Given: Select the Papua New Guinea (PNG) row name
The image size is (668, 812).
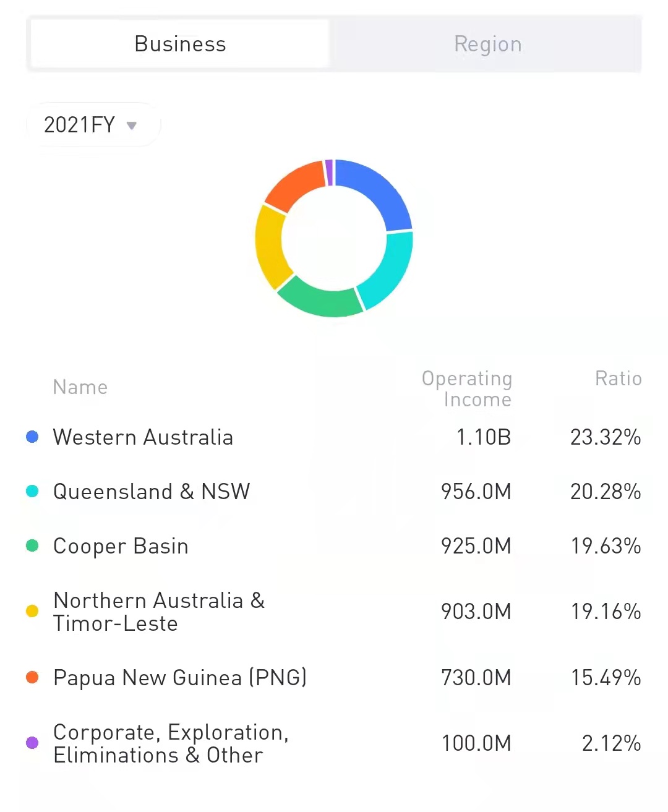Looking at the screenshot, I should point(180,678).
